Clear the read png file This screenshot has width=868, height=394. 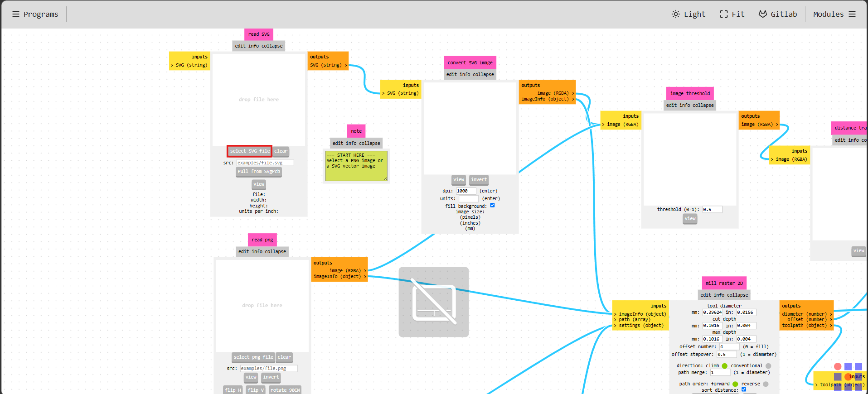[x=284, y=357]
